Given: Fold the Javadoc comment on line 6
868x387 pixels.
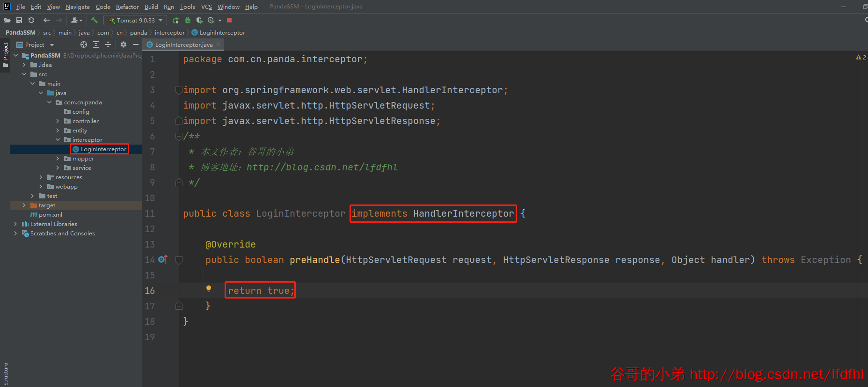Looking at the screenshot, I should pyautogui.click(x=179, y=136).
